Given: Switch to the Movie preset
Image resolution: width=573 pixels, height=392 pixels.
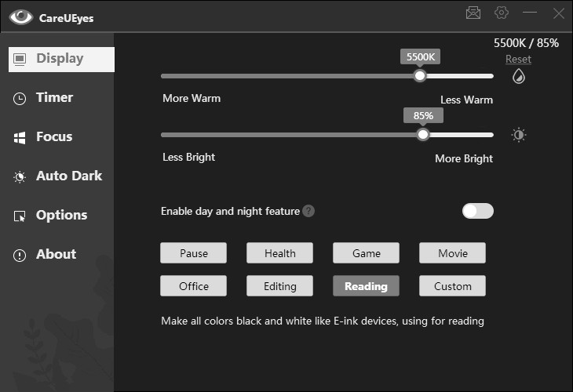Looking at the screenshot, I should pyautogui.click(x=452, y=253).
